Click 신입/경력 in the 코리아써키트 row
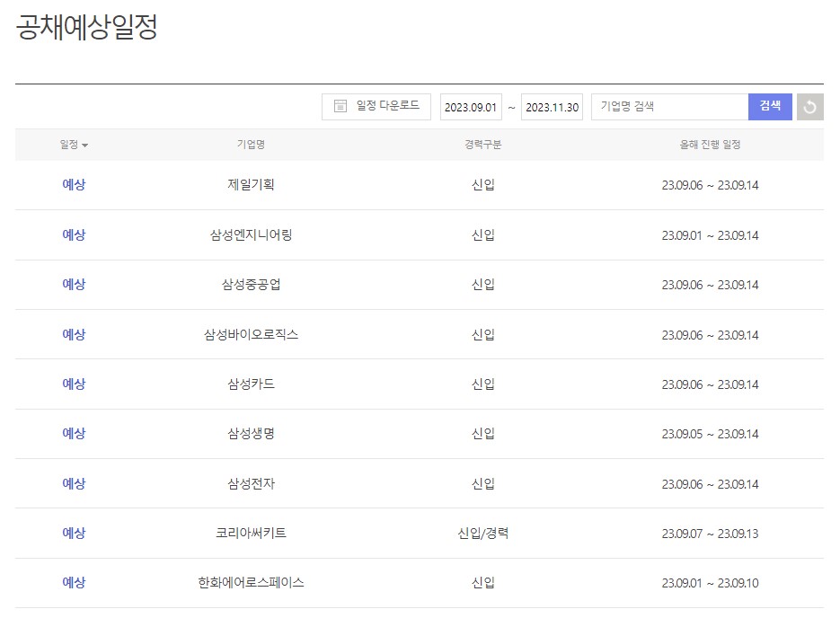Viewport: 840px width, 618px height. 482,533
